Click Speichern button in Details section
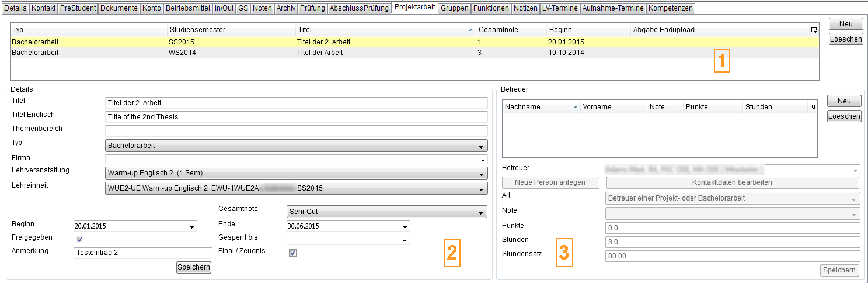This screenshot has width=868, height=283. click(194, 267)
